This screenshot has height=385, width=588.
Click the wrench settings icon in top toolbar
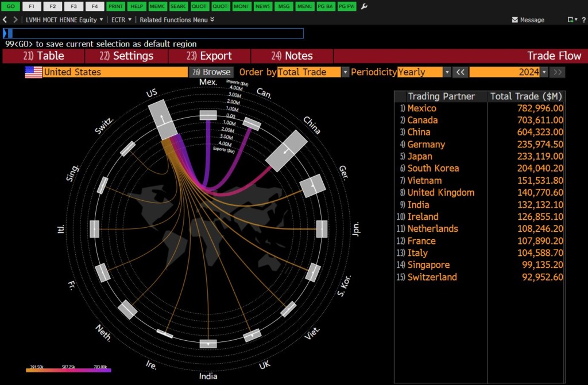click(364, 6)
